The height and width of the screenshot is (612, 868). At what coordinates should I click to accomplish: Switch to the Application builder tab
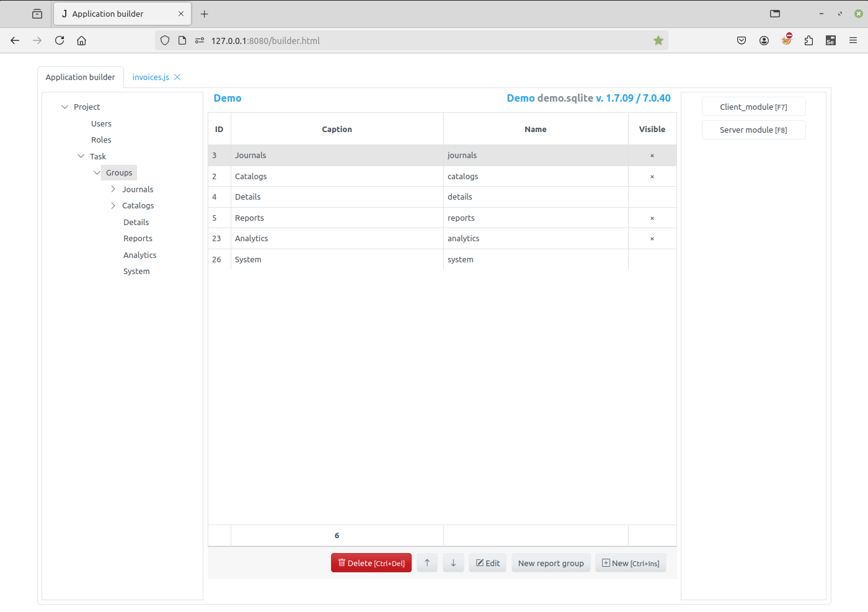click(81, 78)
